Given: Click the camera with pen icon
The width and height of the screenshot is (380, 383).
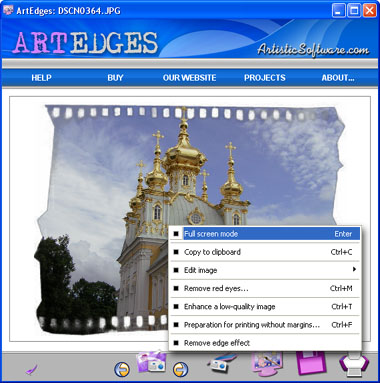Looking at the screenshot, I should coord(222,363).
